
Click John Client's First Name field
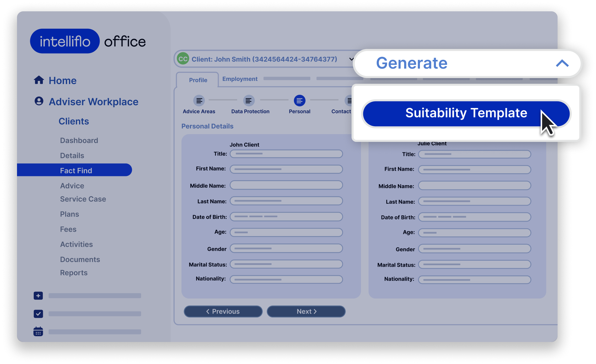tap(286, 169)
